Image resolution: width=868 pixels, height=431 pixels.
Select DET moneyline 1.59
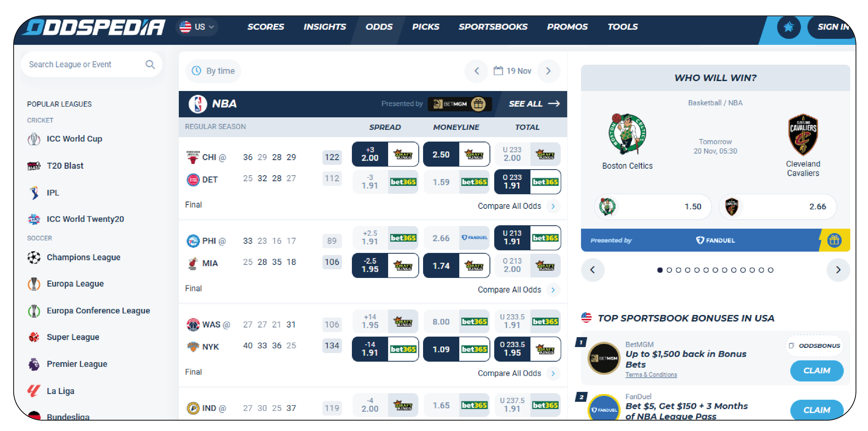tap(456, 182)
